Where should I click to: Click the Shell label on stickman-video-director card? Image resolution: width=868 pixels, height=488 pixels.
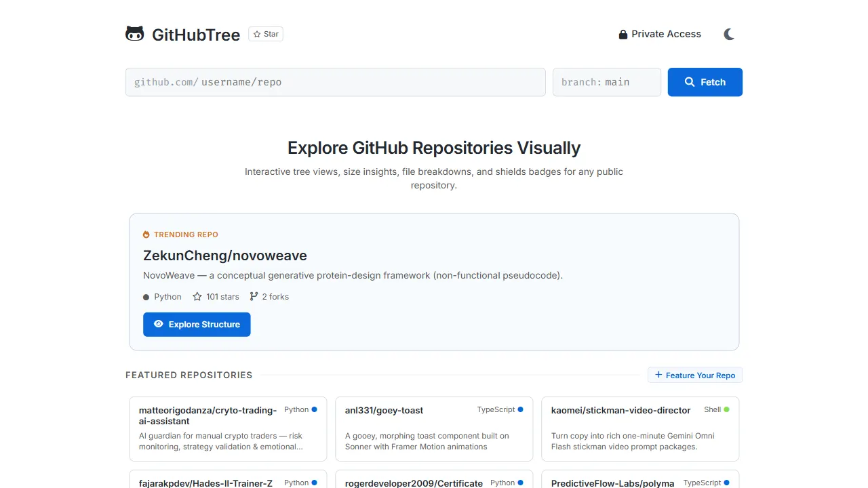(712, 409)
